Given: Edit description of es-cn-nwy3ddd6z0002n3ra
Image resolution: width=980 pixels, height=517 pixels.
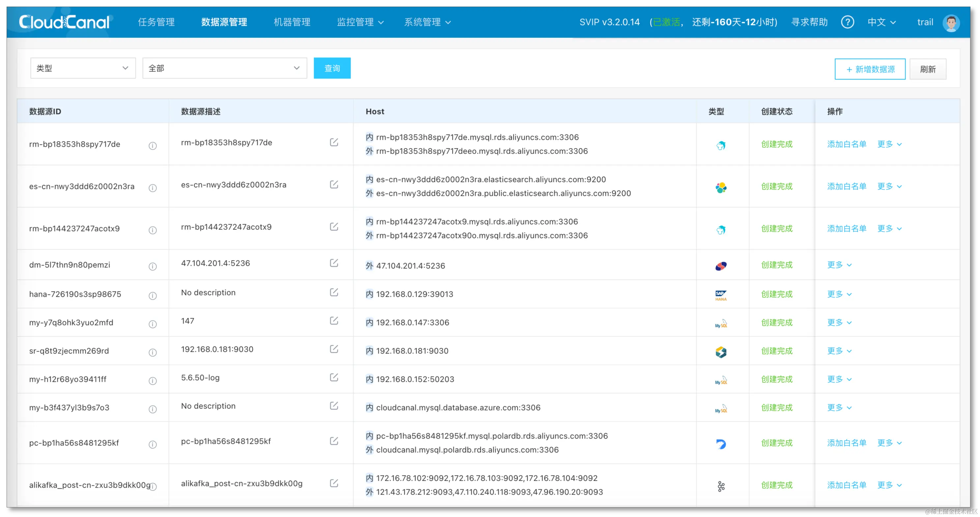Looking at the screenshot, I should click(x=333, y=185).
